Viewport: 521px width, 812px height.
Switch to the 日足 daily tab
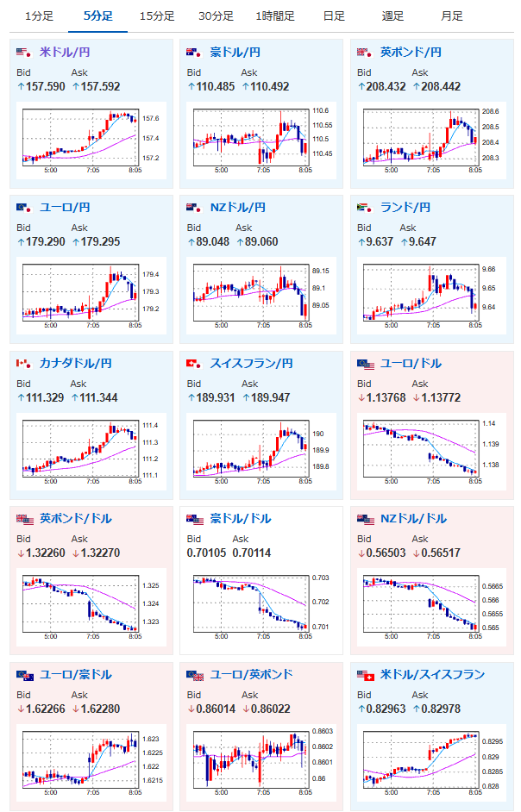pyautogui.click(x=334, y=16)
